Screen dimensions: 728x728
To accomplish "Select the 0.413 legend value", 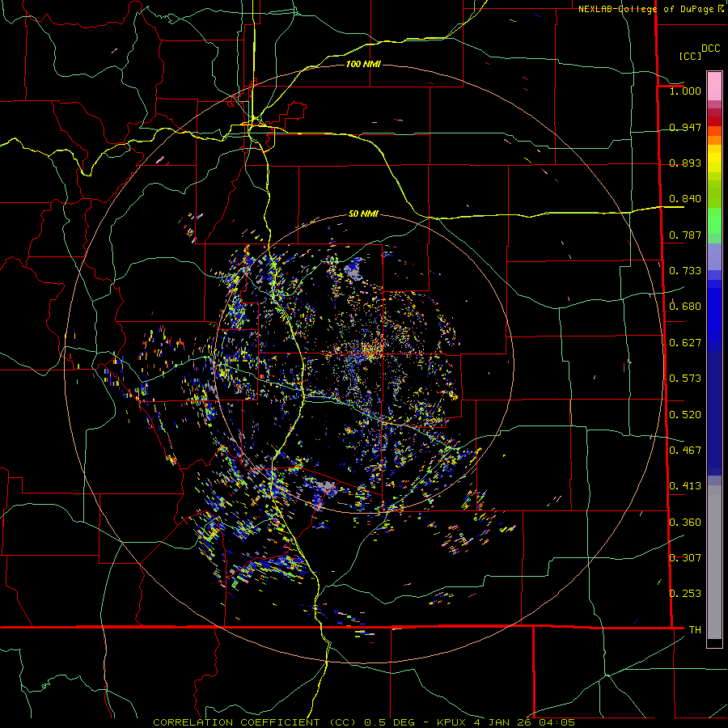I will tap(685, 486).
